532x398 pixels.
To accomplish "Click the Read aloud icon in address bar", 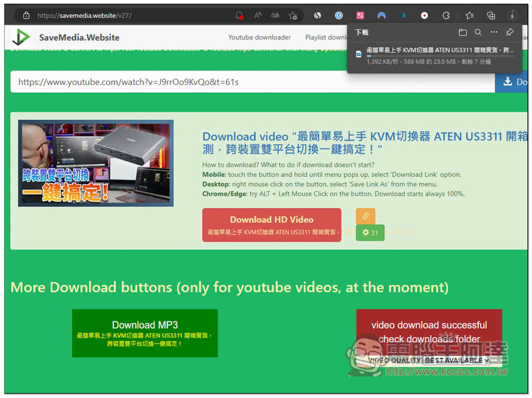I will (x=257, y=15).
